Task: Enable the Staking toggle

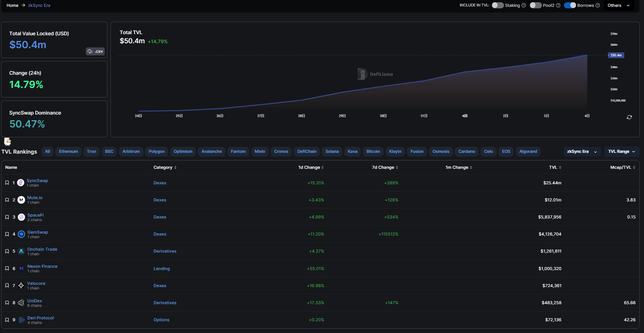Action: tap(498, 5)
